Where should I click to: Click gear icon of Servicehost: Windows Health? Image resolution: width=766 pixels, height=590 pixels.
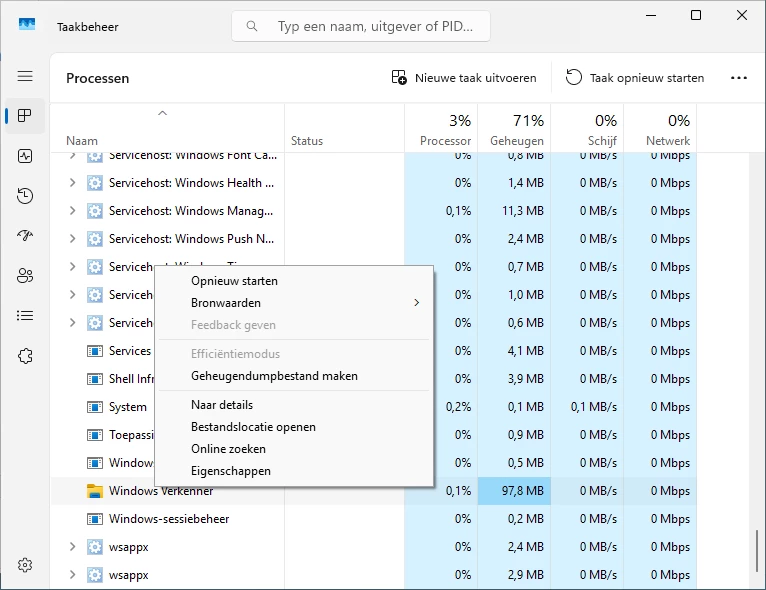coord(95,183)
